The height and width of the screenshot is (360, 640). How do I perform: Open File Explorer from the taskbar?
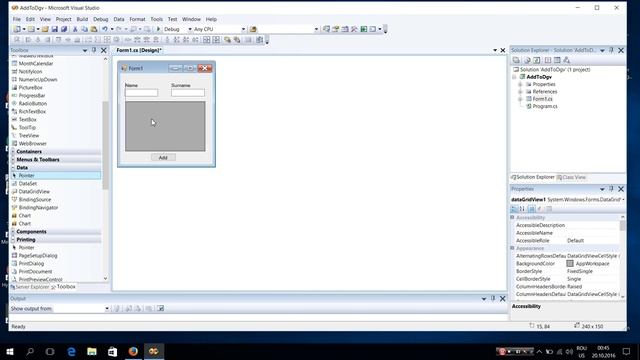coord(92,351)
